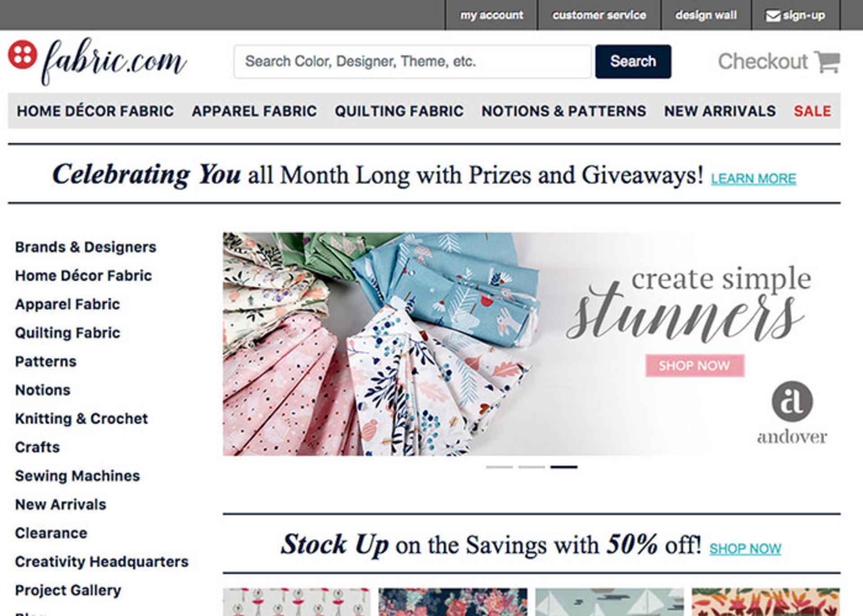Screen dimensions: 863x616
Task: Select the first carousel slide indicator
Action: 499,467
